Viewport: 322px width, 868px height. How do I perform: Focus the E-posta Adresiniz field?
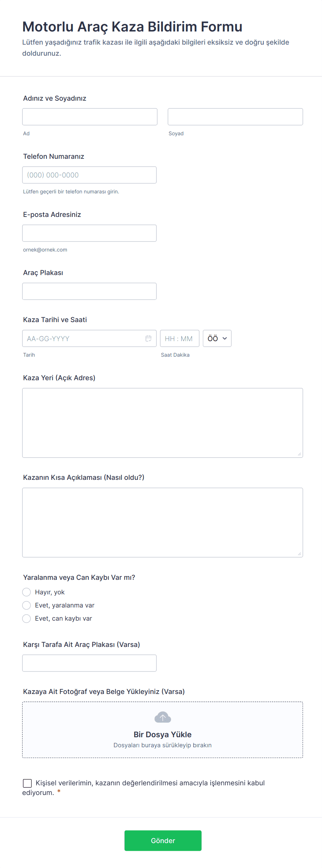click(89, 233)
